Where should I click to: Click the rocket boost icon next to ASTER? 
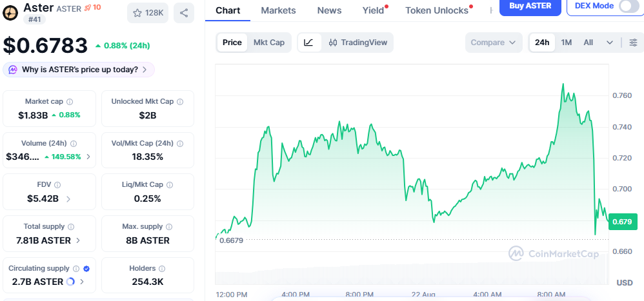pos(88,8)
